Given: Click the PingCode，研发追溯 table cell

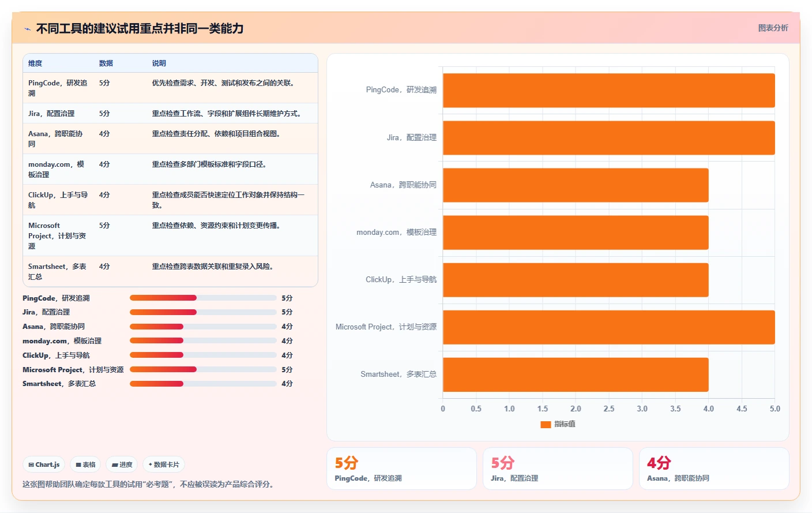Looking at the screenshot, I should [58, 88].
